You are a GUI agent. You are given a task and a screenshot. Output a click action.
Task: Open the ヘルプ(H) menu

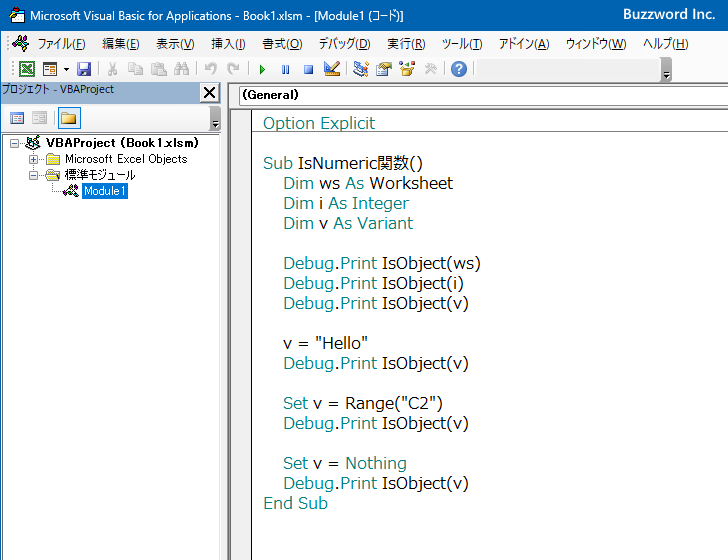pos(665,44)
